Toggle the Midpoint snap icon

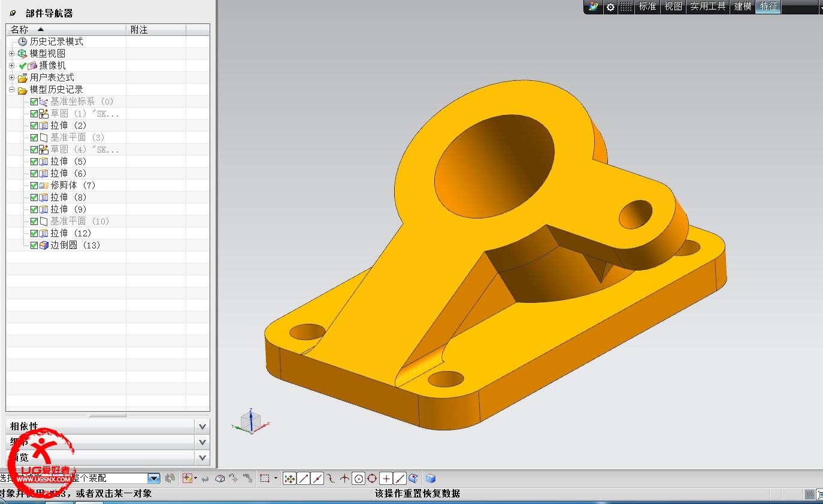(317, 478)
